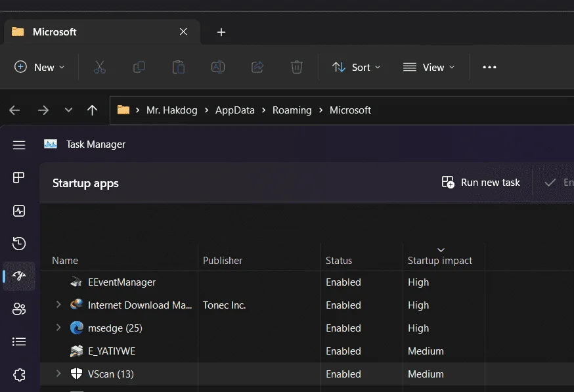This screenshot has width=574, height=392.
Task: Add a new Explorer tab
Action: (x=221, y=32)
